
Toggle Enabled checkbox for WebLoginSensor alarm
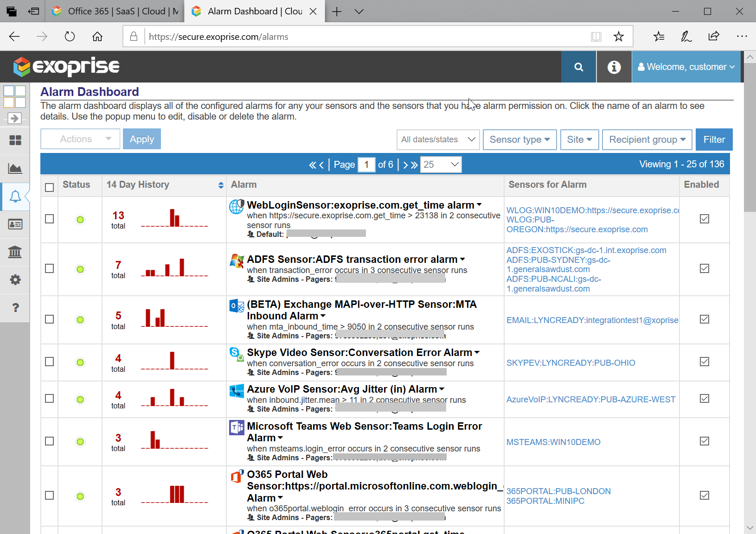pyautogui.click(x=705, y=219)
